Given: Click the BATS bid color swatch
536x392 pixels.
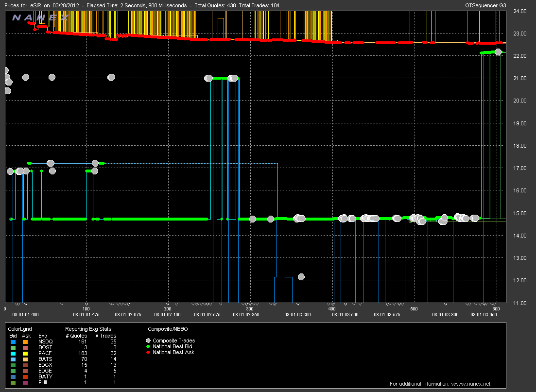Looking at the screenshot, I should pos(13,359).
